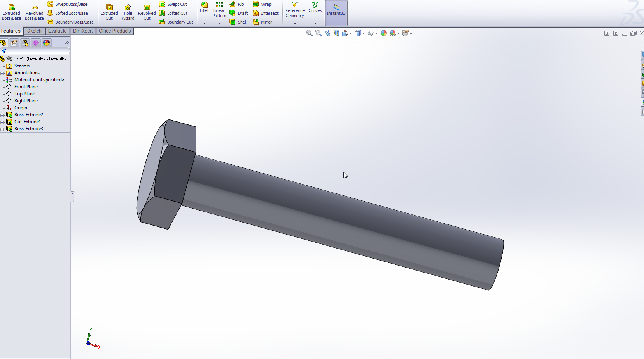
Task: Select the Extruded Boss/Base tool
Action: [11, 12]
